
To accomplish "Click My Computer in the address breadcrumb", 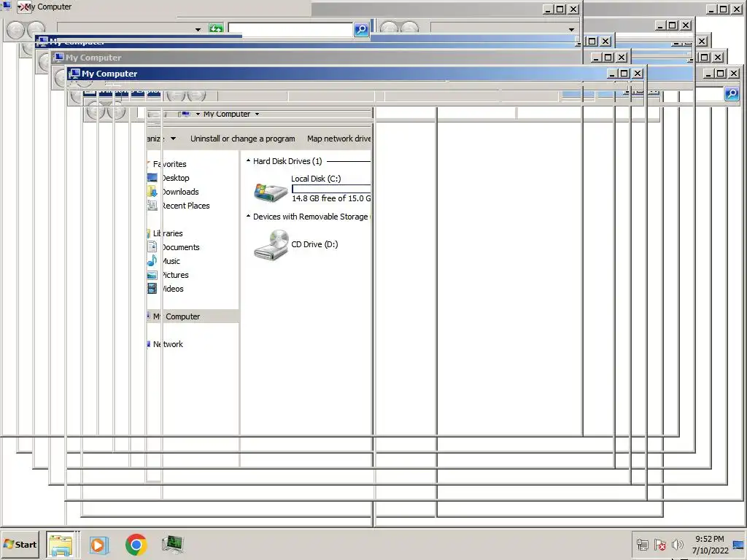I will click(x=227, y=114).
